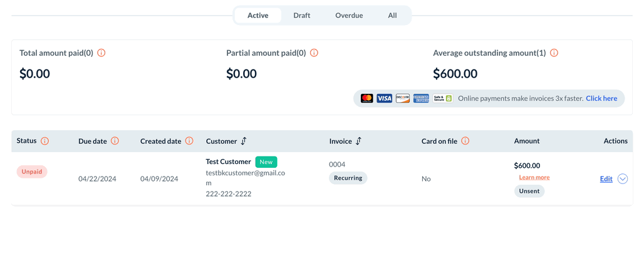
Task: Sort table by Customer column arrows
Action: point(244,142)
